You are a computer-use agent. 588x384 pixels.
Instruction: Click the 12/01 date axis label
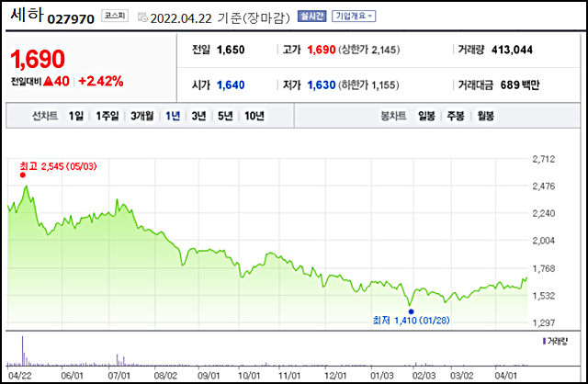[335, 376]
